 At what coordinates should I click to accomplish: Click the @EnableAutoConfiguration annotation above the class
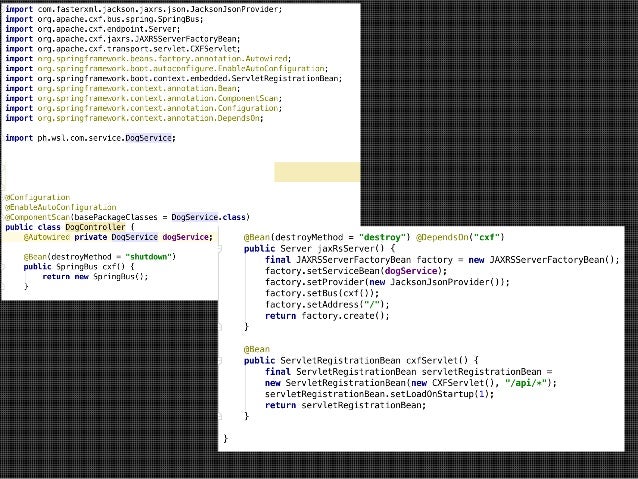(x=61, y=207)
